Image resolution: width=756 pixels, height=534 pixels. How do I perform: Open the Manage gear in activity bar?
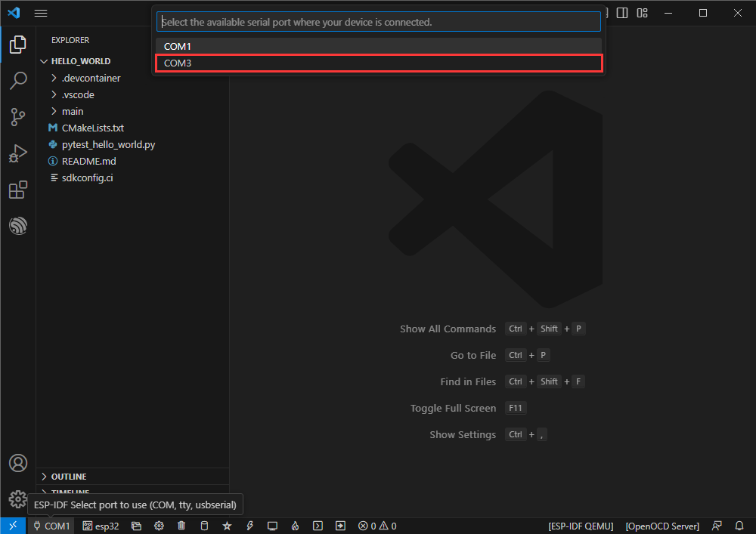(x=18, y=499)
